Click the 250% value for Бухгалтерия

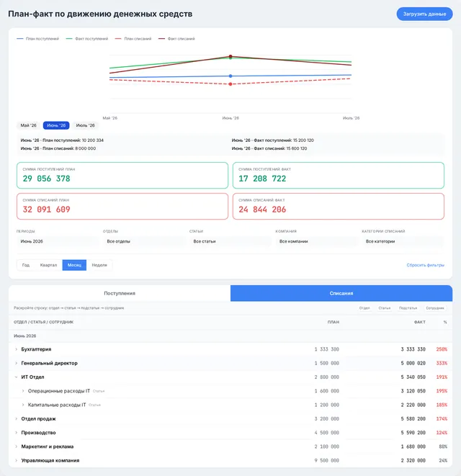click(442, 349)
